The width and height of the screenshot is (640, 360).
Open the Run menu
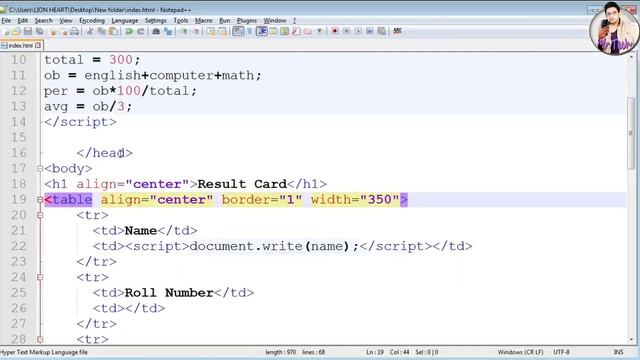click(224, 20)
